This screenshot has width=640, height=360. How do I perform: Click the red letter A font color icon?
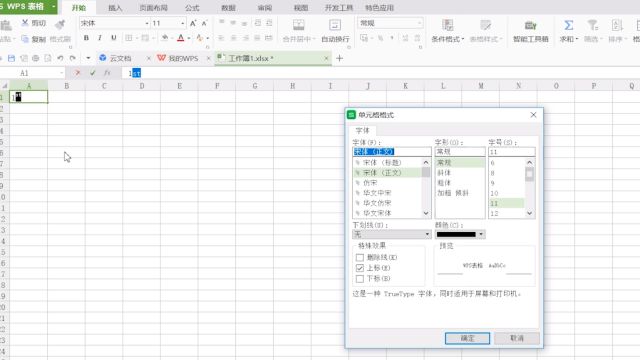[181, 38]
